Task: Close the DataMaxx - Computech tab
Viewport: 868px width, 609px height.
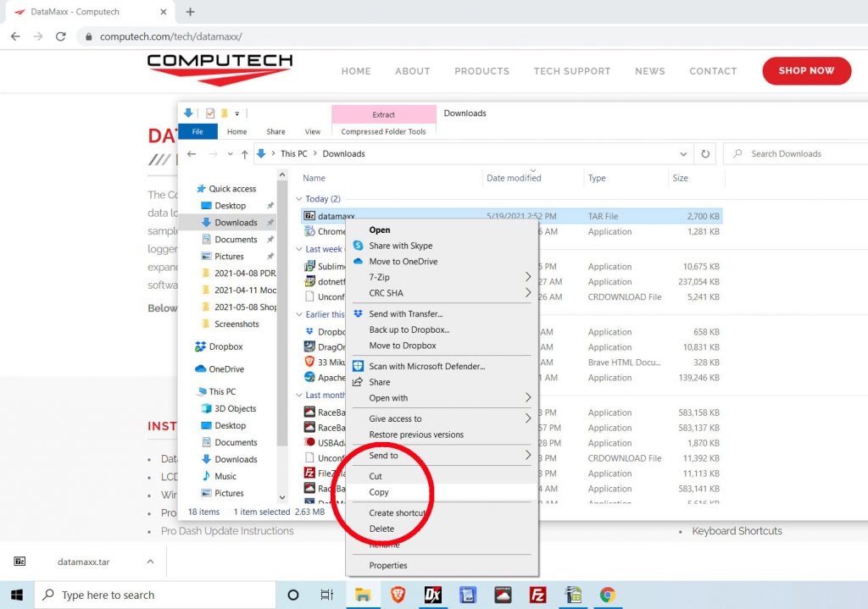Action: 164,12
